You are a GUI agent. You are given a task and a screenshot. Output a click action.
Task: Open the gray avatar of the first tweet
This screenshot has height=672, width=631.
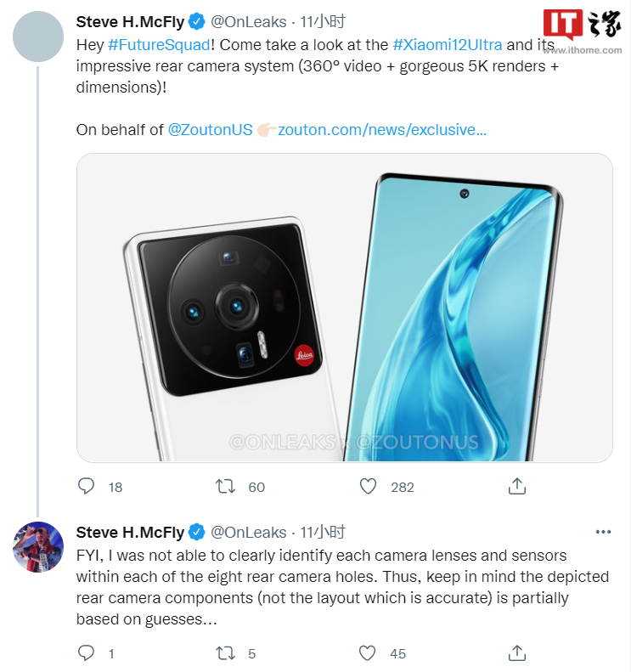coord(38,37)
